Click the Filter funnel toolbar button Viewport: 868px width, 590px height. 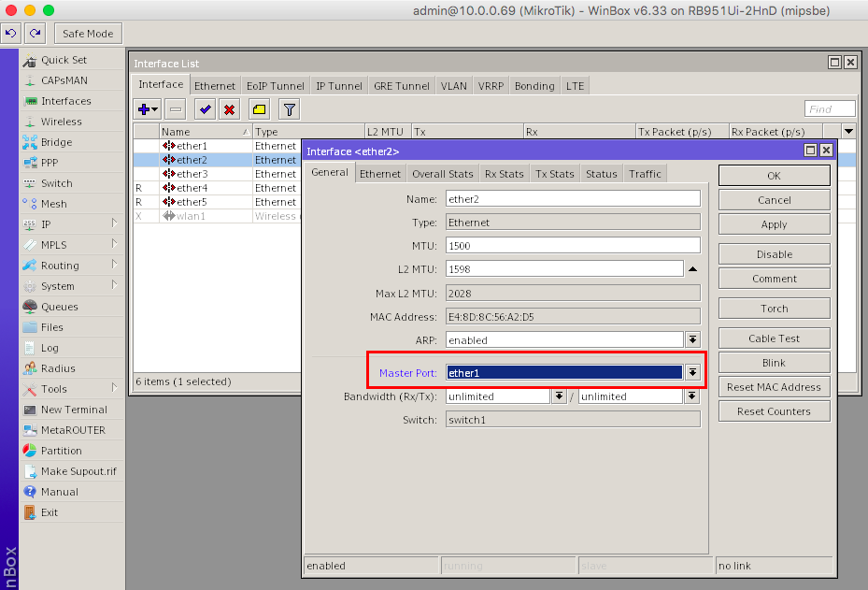tap(289, 109)
